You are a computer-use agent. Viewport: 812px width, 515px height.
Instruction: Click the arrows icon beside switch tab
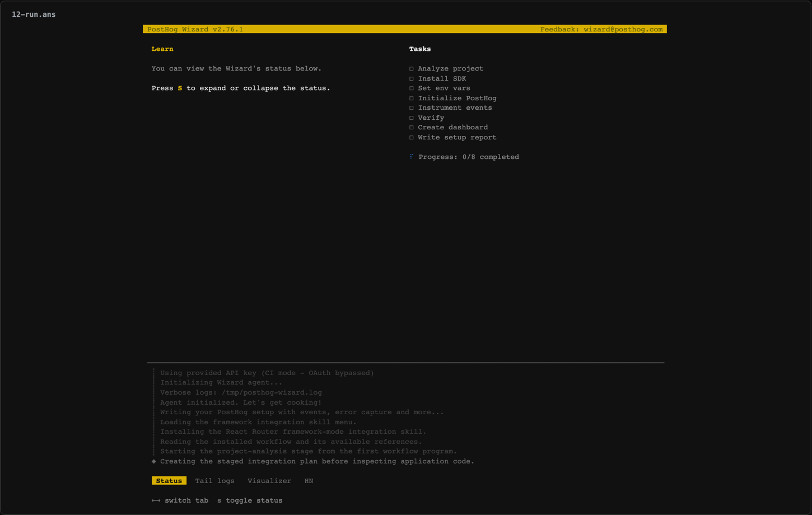tap(156, 500)
